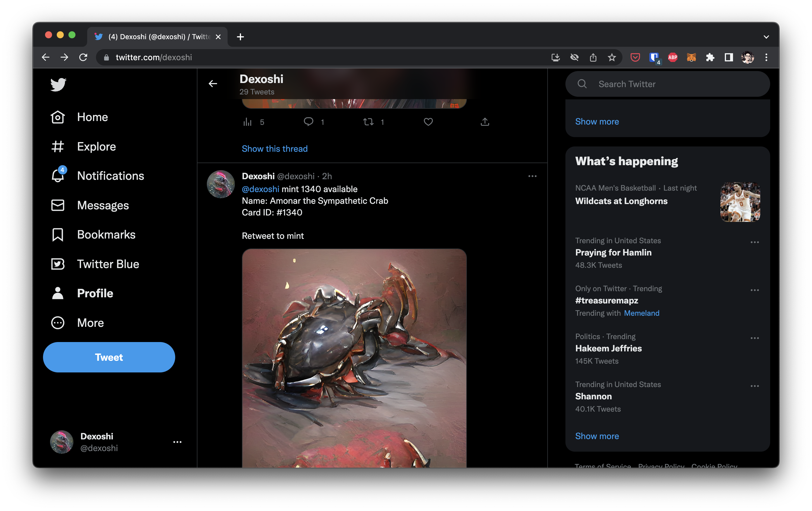812x511 pixels.
Task: Compose a new tweet with Tweet button
Action: tap(109, 357)
